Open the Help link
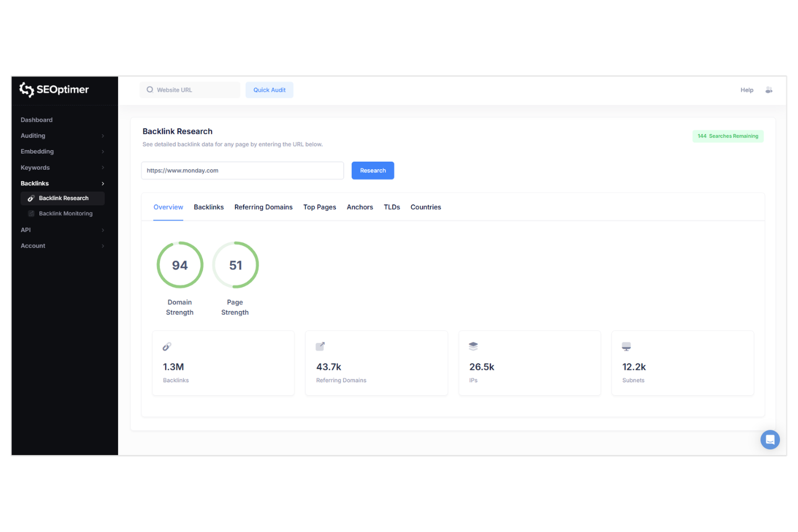 [747, 89]
